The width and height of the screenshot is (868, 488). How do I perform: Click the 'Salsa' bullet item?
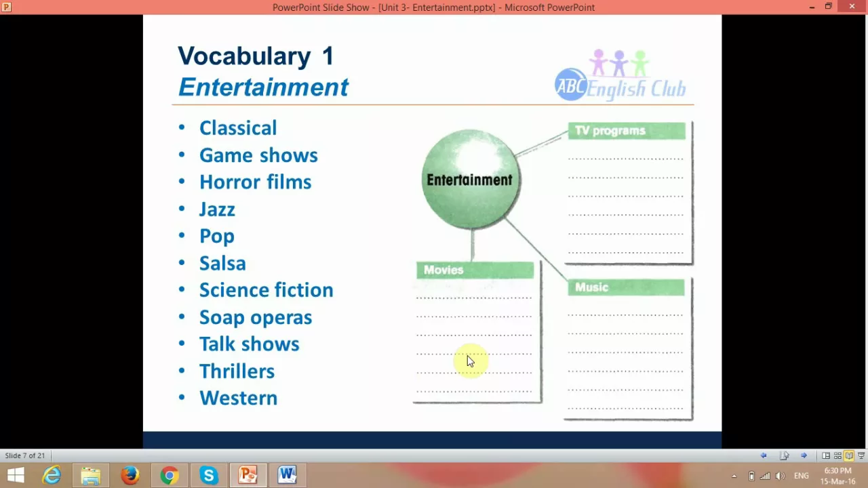click(x=222, y=263)
